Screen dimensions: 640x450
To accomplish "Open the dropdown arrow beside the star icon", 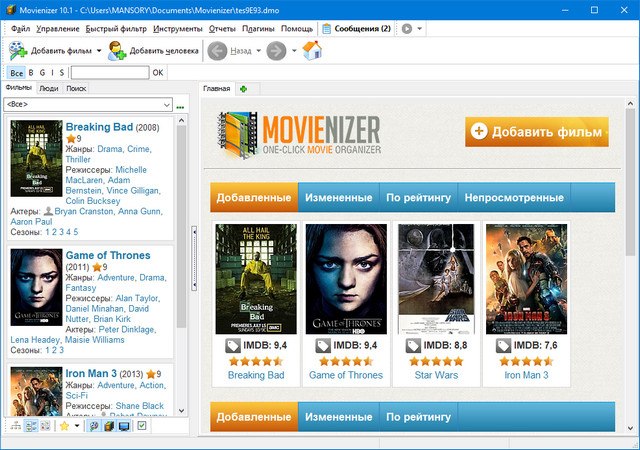I will coord(78,426).
